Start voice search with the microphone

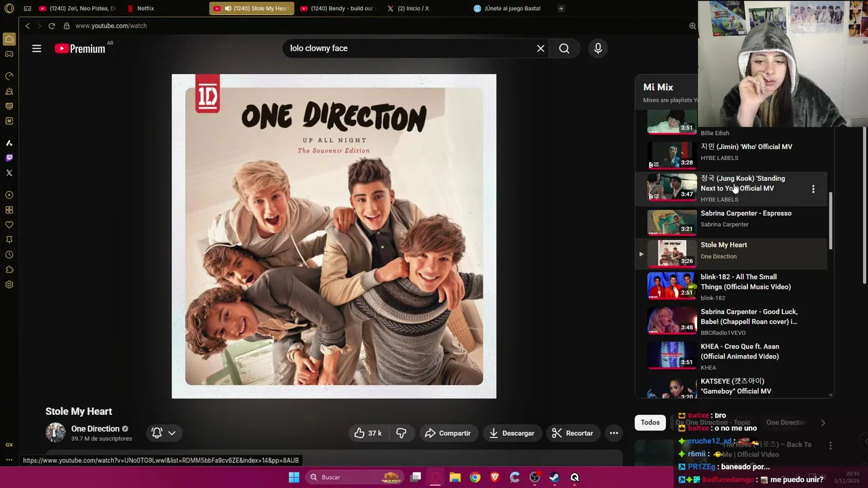pos(597,48)
